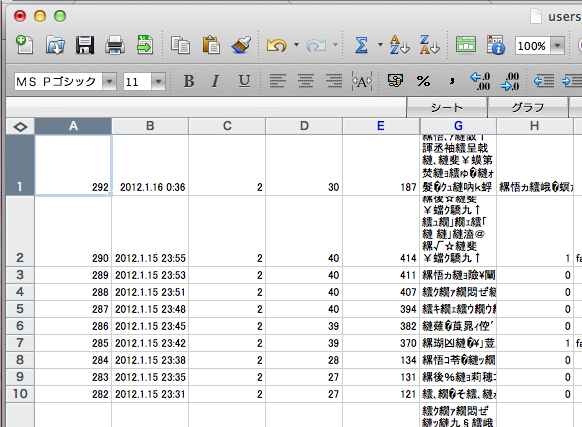
Task: Click cell containing 2012.1.15 23:53
Action: click(x=150, y=275)
